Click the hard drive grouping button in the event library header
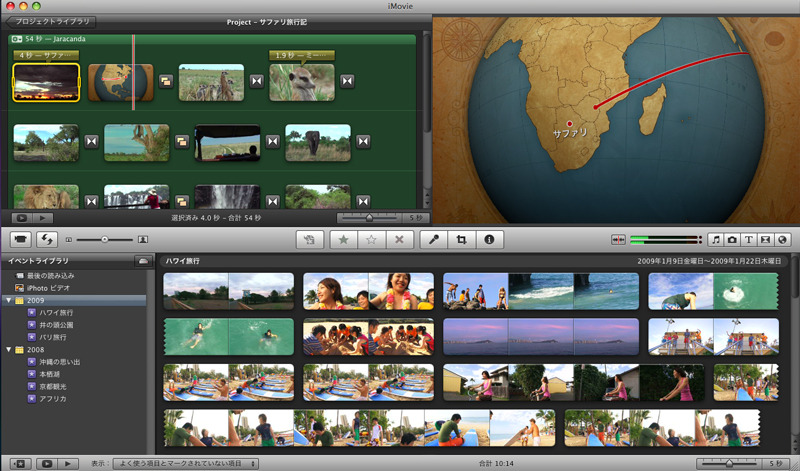The width and height of the screenshot is (800, 471). (x=143, y=261)
